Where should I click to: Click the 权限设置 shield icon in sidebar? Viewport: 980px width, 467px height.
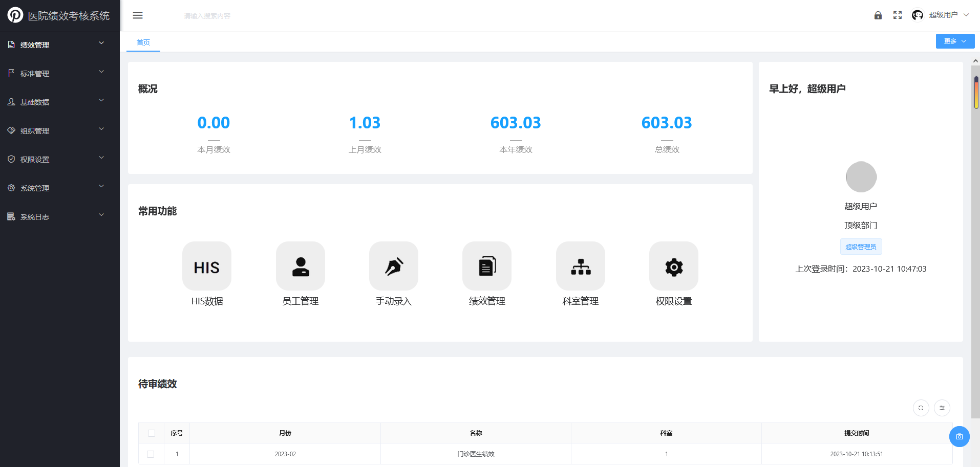pos(11,159)
